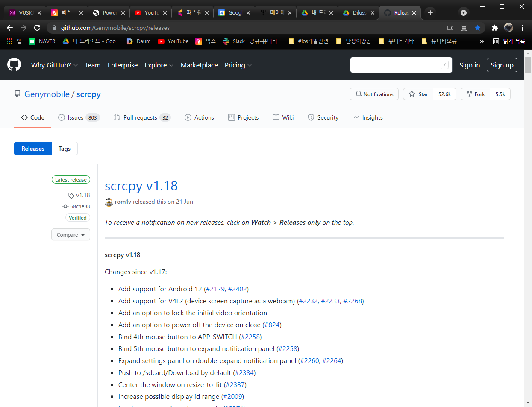Open the Chrome three-dot menu
This screenshot has height=407, width=532.
[522, 28]
